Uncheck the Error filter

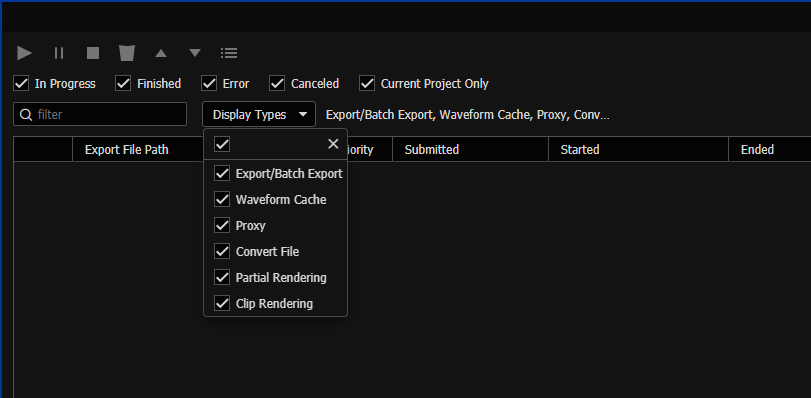click(209, 83)
